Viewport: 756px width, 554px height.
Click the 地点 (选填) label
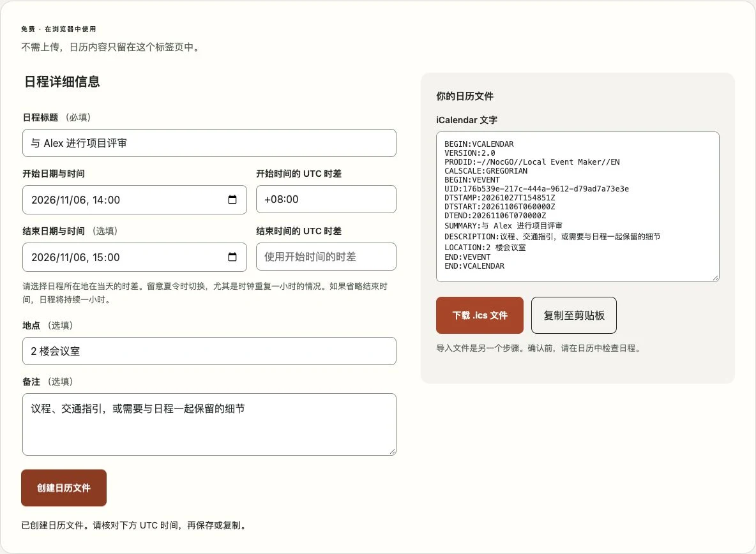click(47, 325)
